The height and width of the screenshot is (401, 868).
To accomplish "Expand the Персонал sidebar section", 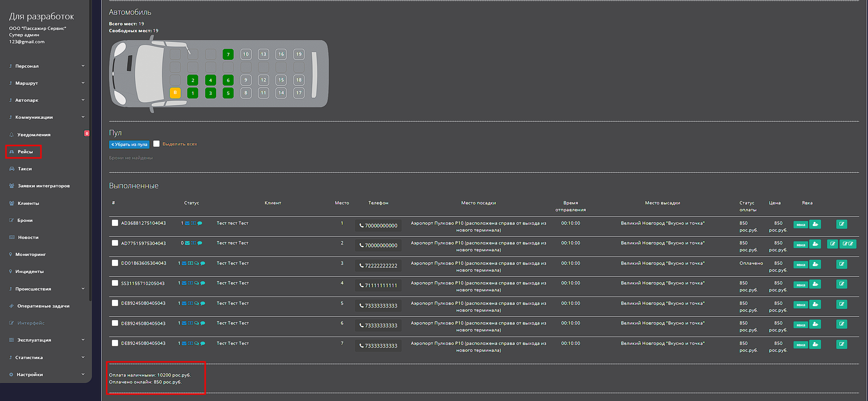I will pos(46,66).
